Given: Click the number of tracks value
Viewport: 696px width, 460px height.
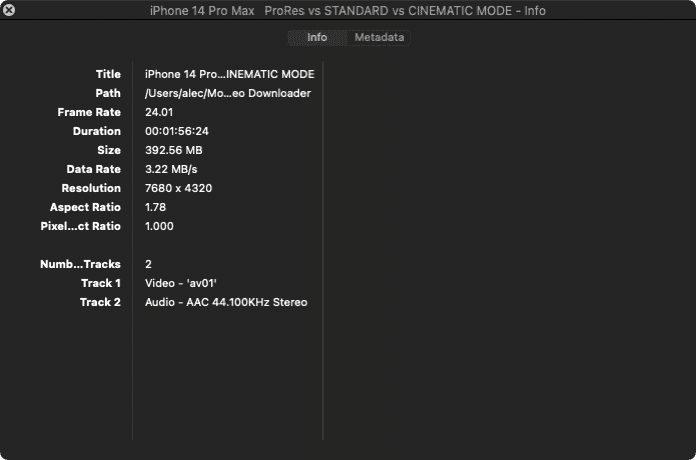Looking at the screenshot, I should (x=148, y=264).
